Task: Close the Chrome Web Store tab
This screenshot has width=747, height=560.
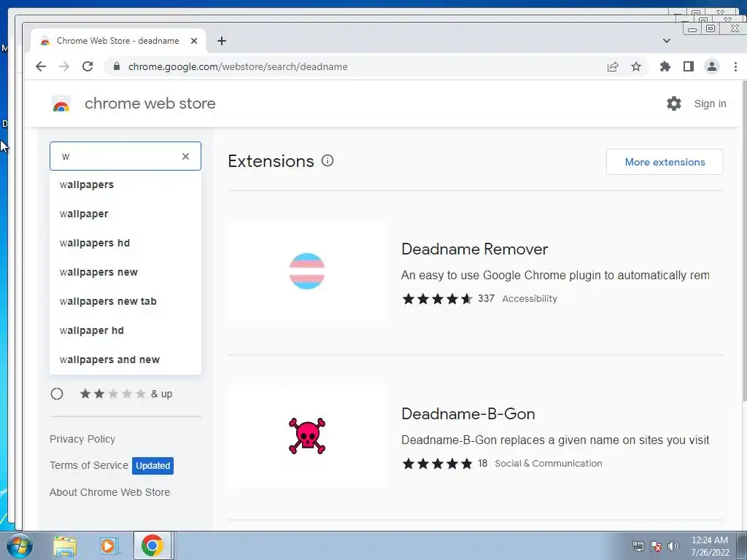Action: [194, 41]
